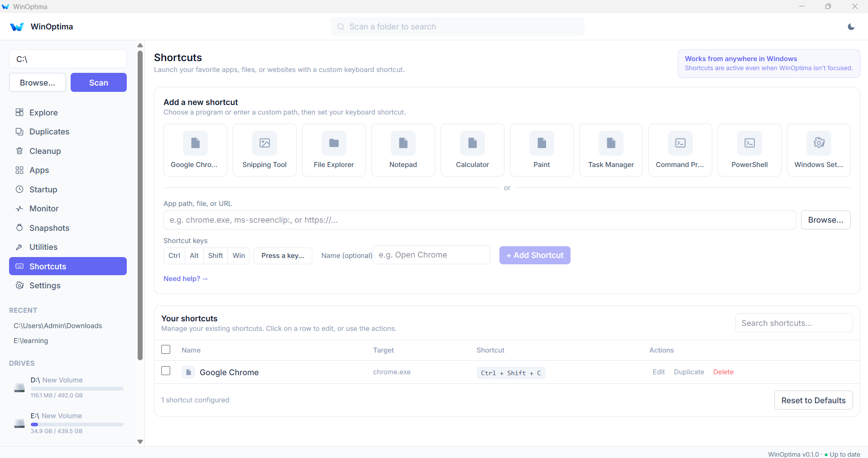
Task: Duplicate the Google Chrome shortcut
Action: point(689,372)
